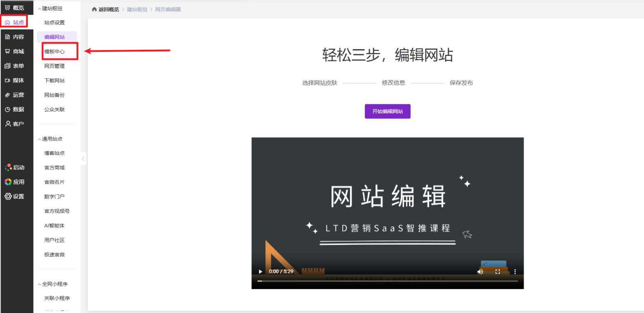This screenshot has height=313, width=644.
Task: Open the 媒体 media icon
Action: pos(7,81)
